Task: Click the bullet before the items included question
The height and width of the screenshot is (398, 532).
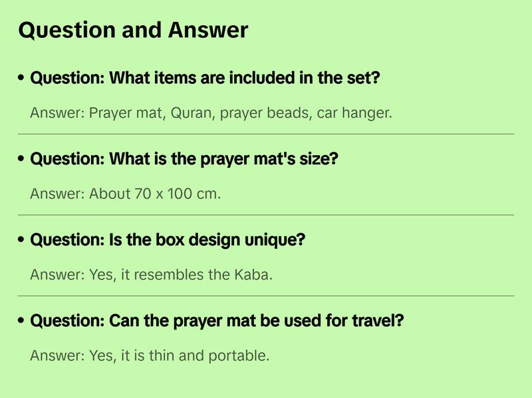Action: (x=22, y=79)
